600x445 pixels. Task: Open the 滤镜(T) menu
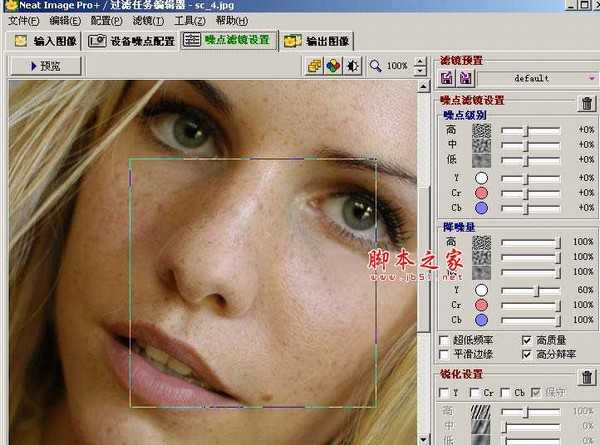[149, 20]
